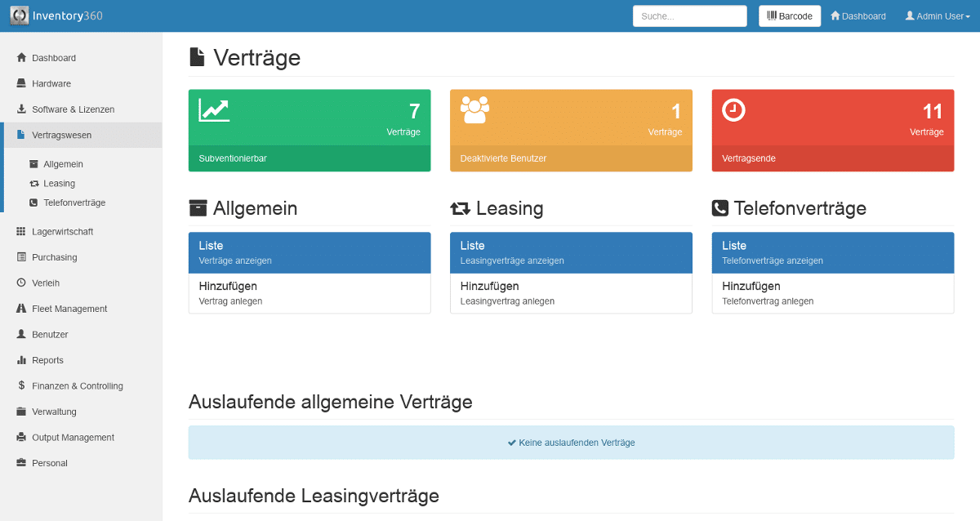
Task: Open the Output Management section
Action: tap(71, 437)
